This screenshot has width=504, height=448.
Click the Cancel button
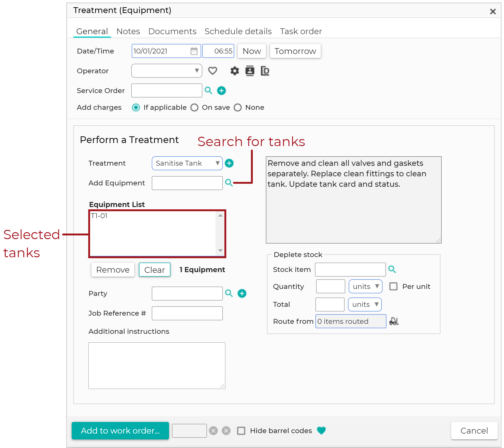click(474, 431)
